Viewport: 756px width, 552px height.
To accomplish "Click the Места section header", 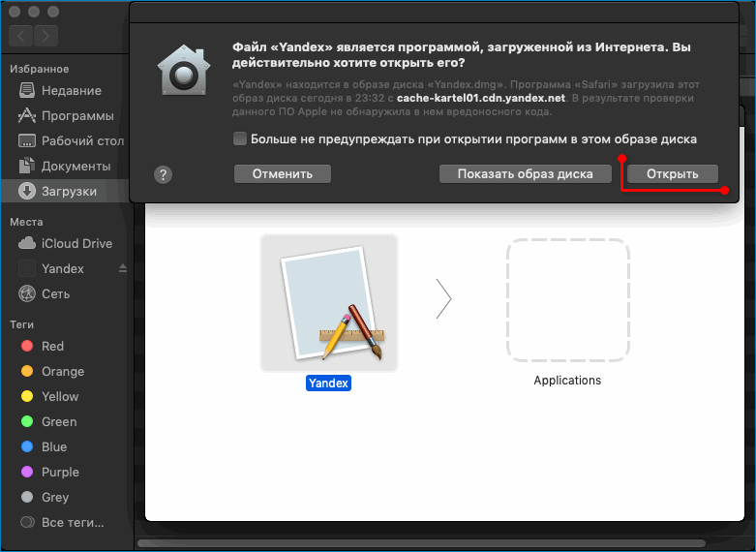I will [26, 222].
